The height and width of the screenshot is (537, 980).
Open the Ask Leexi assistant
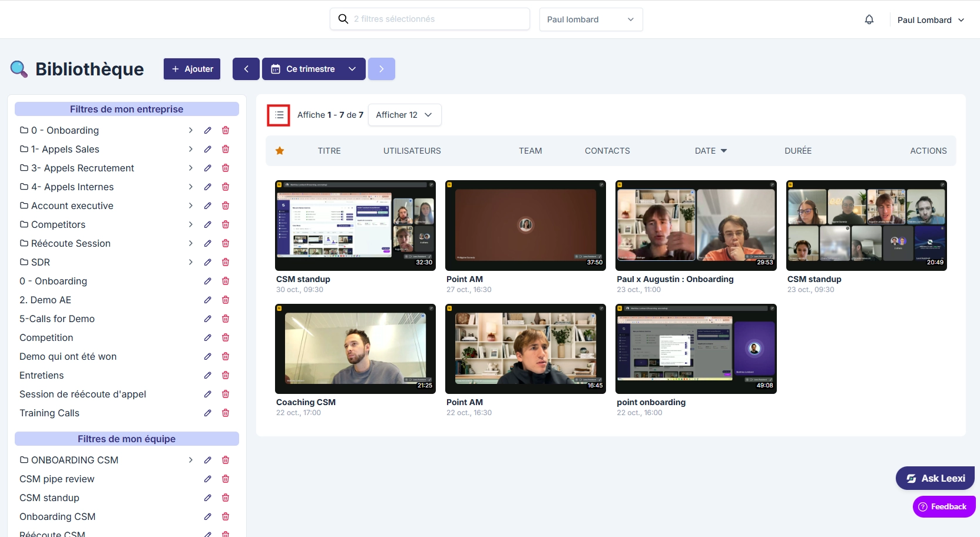pyautogui.click(x=935, y=478)
